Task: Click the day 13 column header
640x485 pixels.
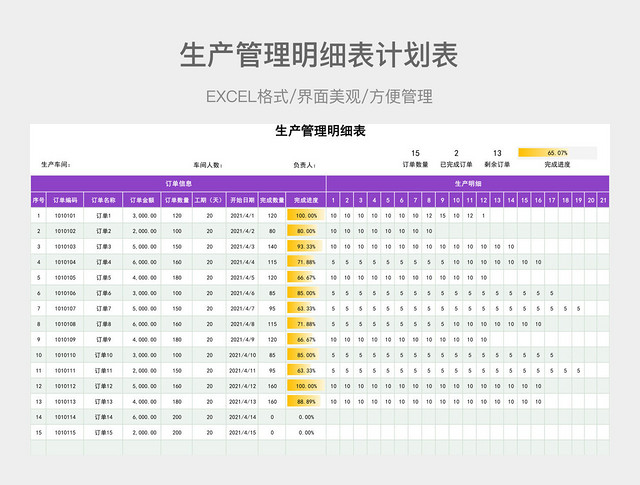Action: coord(497,200)
